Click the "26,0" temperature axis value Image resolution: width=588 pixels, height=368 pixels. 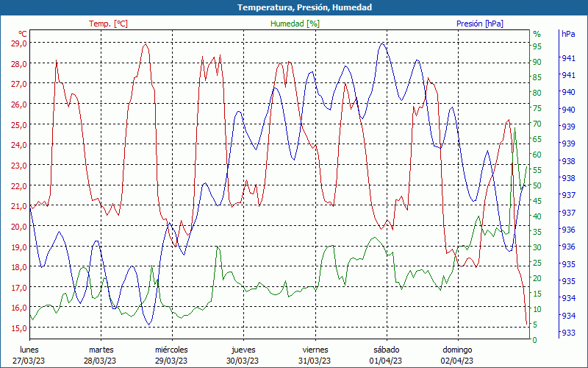19,104
